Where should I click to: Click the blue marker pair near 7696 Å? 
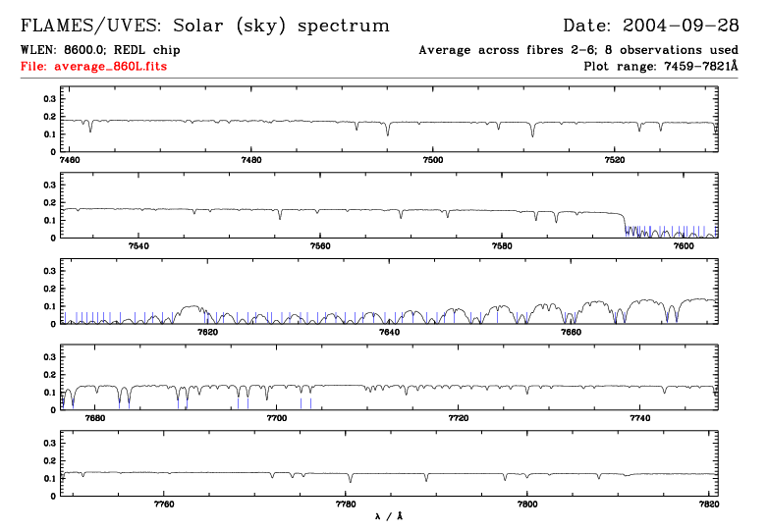coord(243,403)
